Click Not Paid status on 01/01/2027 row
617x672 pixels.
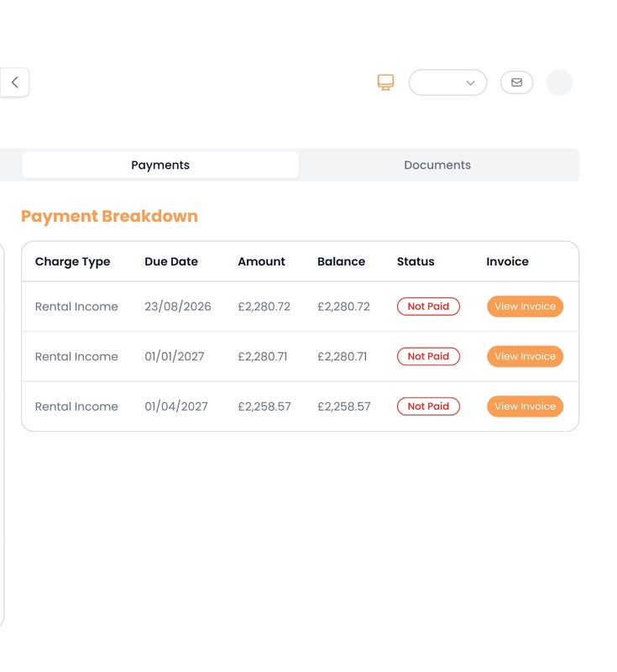point(428,356)
